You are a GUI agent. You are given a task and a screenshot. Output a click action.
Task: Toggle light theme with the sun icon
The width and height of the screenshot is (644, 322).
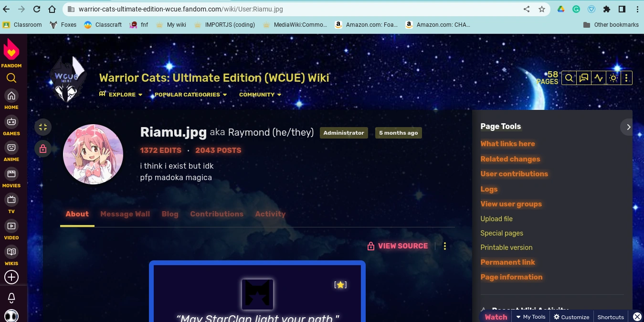click(613, 78)
